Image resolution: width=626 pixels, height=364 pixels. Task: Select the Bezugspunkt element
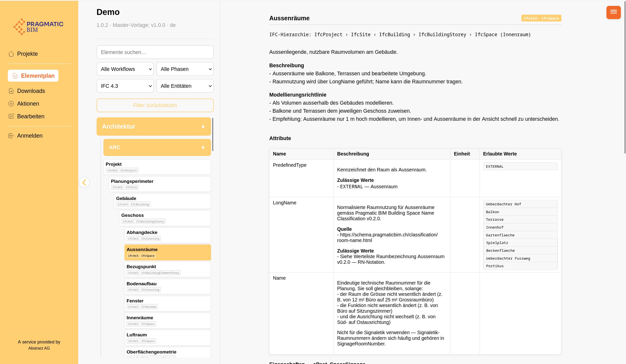(x=168, y=269)
